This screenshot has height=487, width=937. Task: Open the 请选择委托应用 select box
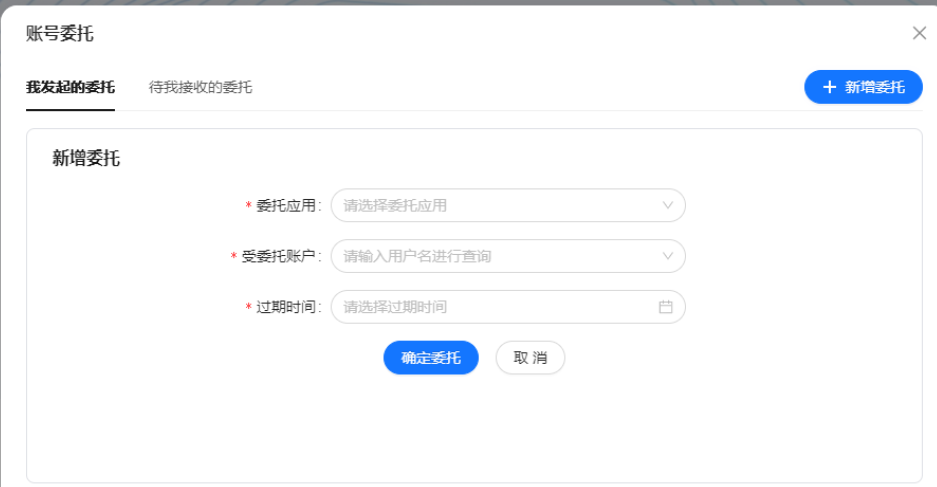click(495, 205)
